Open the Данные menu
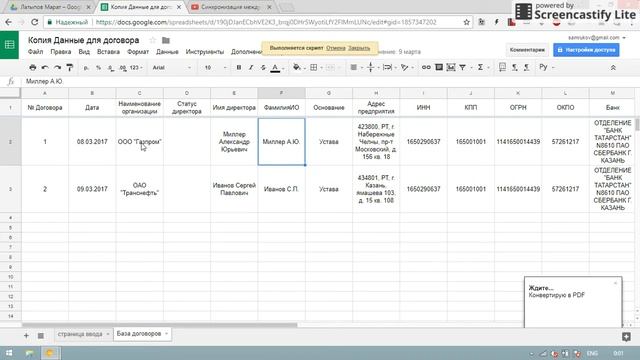 pyautogui.click(x=167, y=52)
